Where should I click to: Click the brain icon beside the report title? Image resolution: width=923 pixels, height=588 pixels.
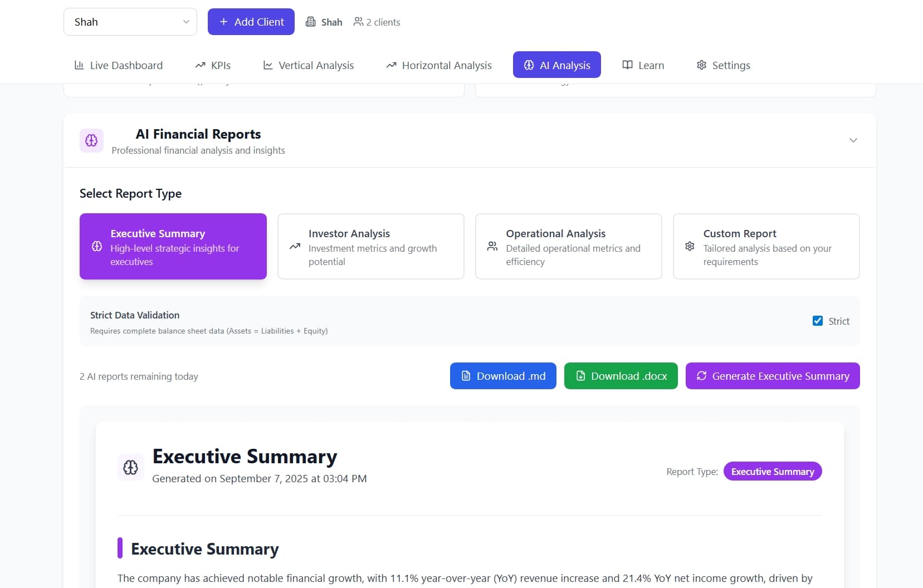pos(131,467)
